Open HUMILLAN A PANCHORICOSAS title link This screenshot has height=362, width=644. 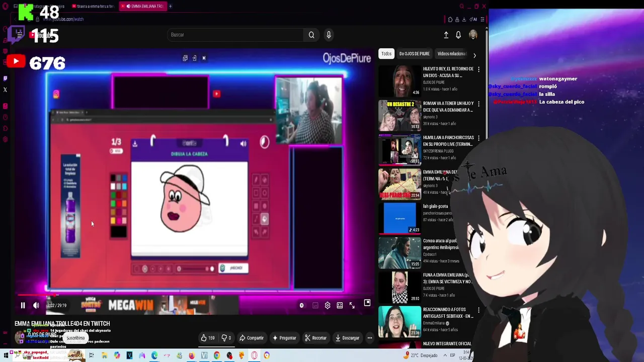[448, 141]
